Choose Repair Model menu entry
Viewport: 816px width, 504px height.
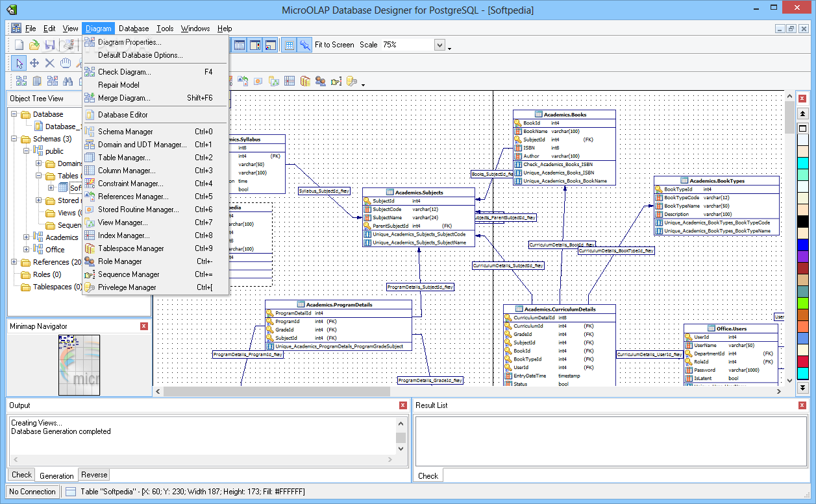(x=155, y=85)
